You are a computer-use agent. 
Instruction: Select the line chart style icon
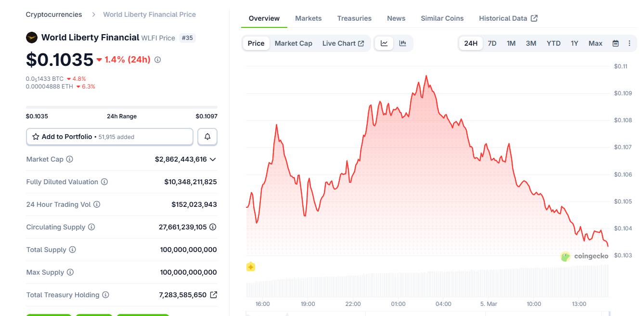(x=384, y=43)
